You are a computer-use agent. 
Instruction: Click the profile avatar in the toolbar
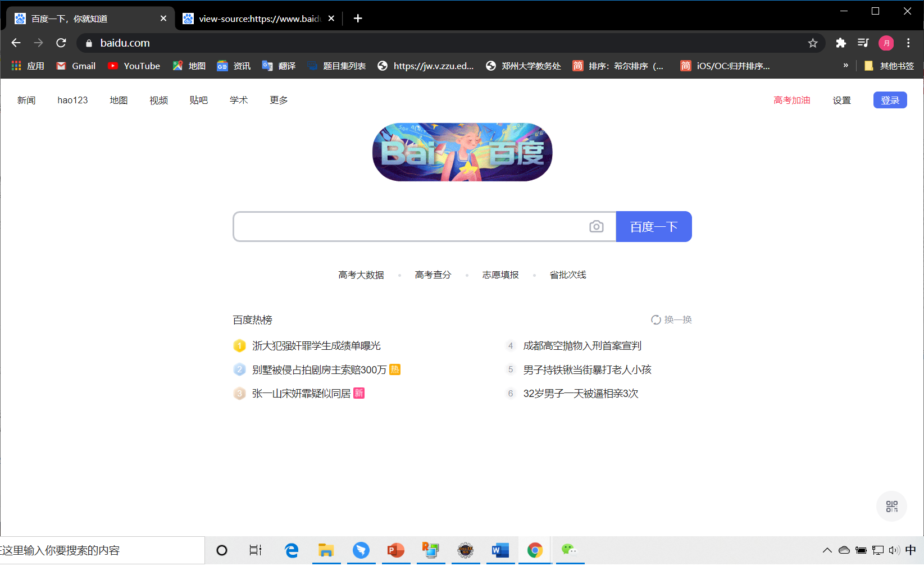(x=886, y=43)
